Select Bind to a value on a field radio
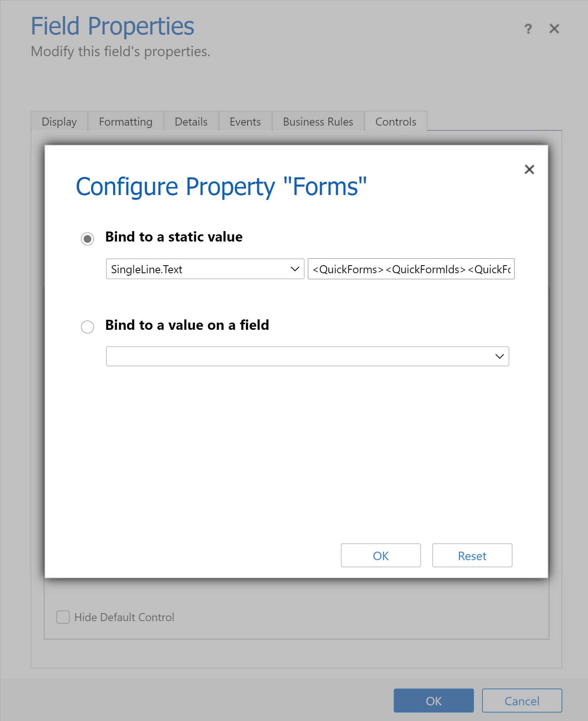The width and height of the screenshot is (588, 721). [x=87, y=327]
